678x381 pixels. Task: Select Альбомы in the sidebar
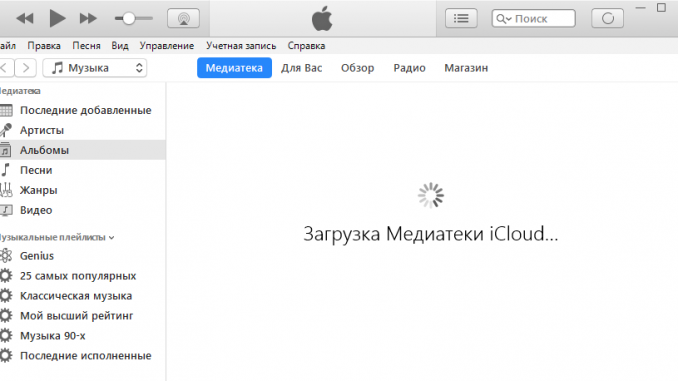click(82, 150)
